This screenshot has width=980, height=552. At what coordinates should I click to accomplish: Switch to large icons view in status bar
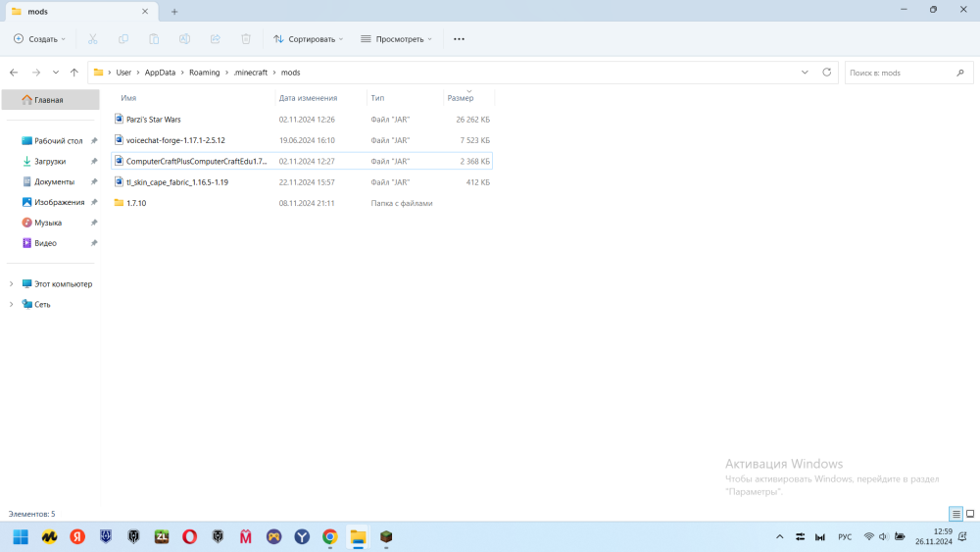coord(970,514)
